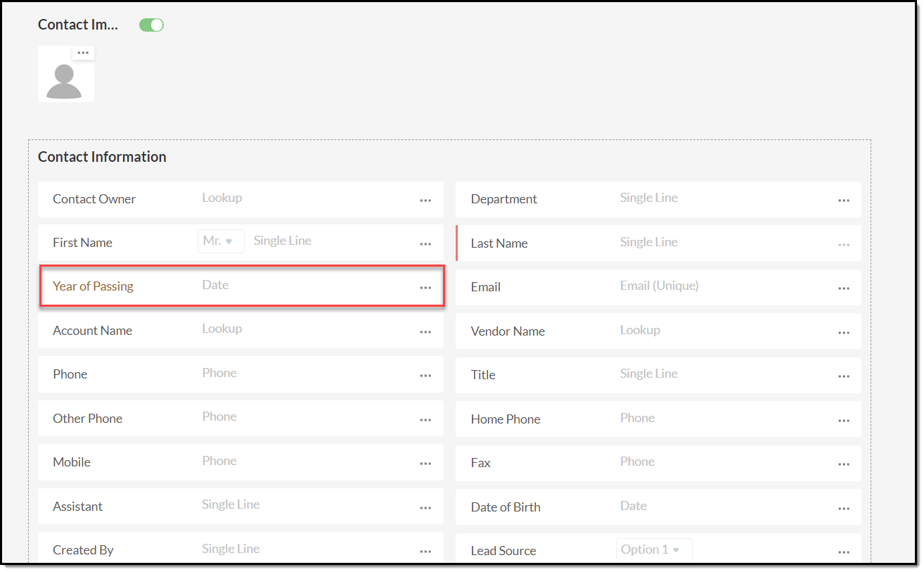The height and width of the screenshot is (572, 924).
Task: Open more options for Other Phone field
Action: pos(425,420)
